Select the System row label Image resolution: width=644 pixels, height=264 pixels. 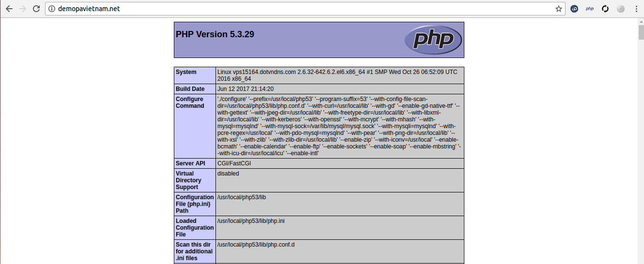point(186,72)
